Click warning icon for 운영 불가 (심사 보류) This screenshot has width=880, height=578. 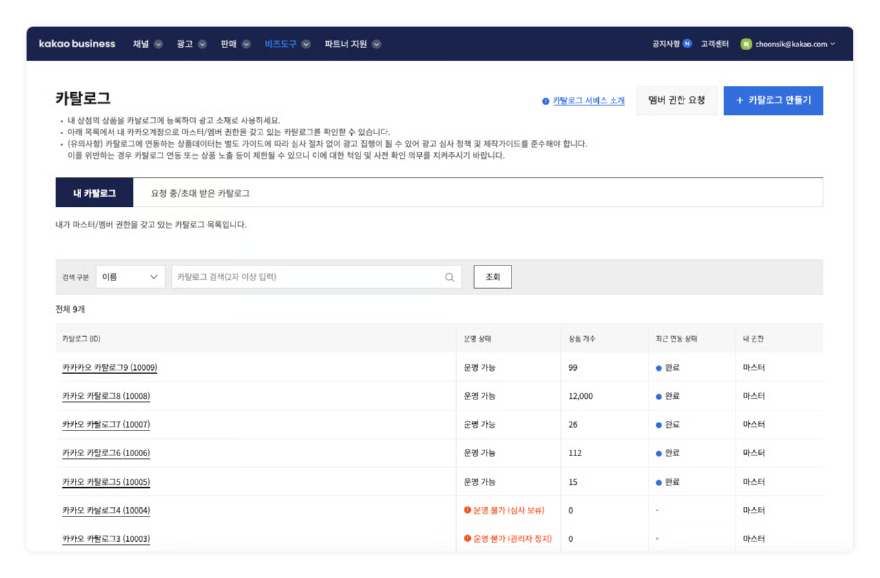(x=468, y=510)
